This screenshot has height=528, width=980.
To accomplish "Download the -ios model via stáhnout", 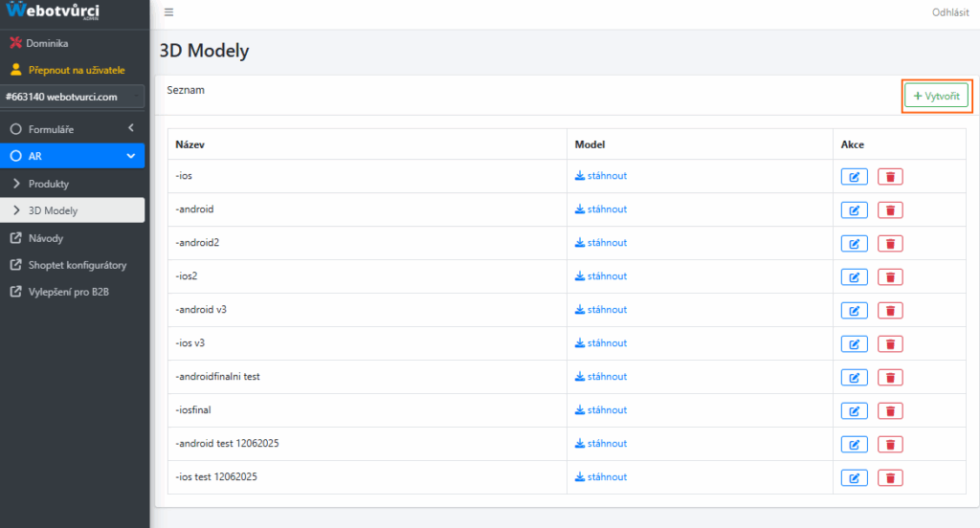I will tap(601, 176).
